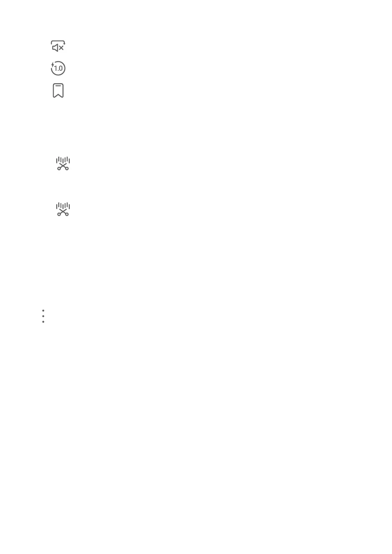Tap the skip silence speaker icon
The height and width of the screenshot is (554, 392).
click(x=58, y=46)
